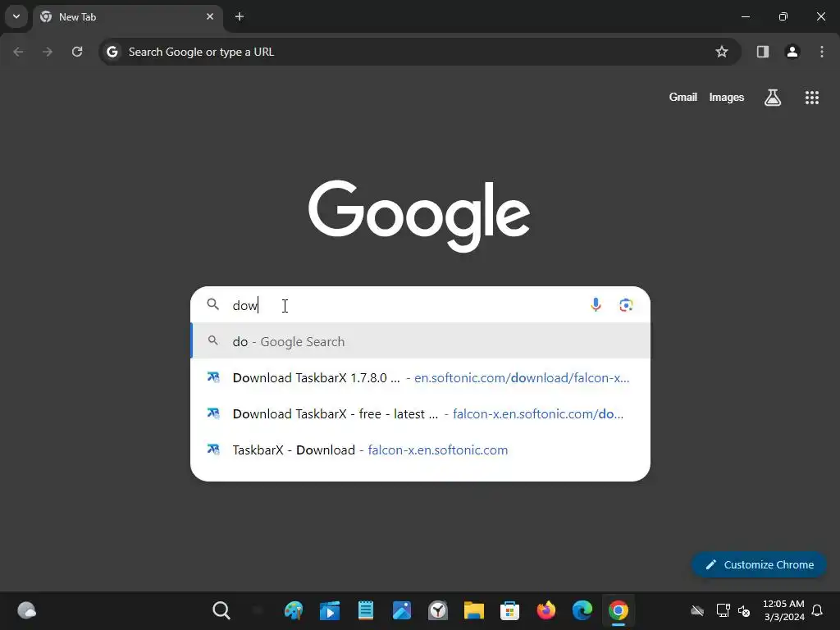Close the New Tab tab

[210, 16]
